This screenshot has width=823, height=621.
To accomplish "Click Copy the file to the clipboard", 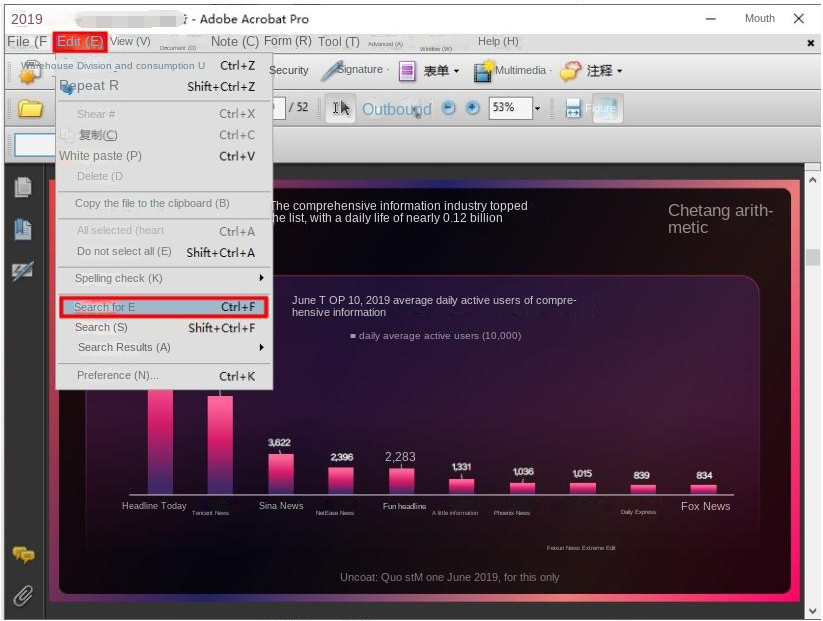I will 152,203.
